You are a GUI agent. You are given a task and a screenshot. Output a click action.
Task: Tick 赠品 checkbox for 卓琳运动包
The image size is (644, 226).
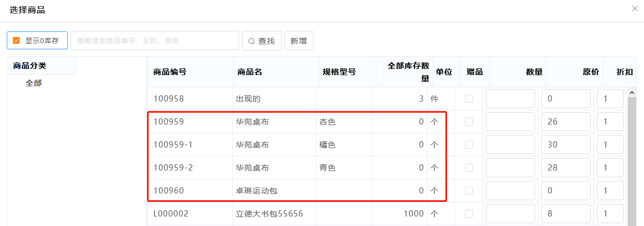tap(469, 191)
